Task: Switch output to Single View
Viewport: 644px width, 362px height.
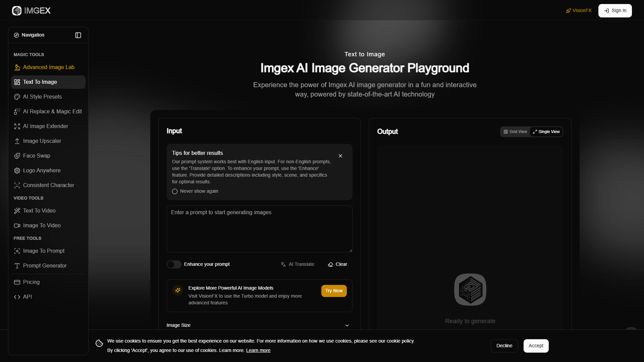Action: click(546, 132)
